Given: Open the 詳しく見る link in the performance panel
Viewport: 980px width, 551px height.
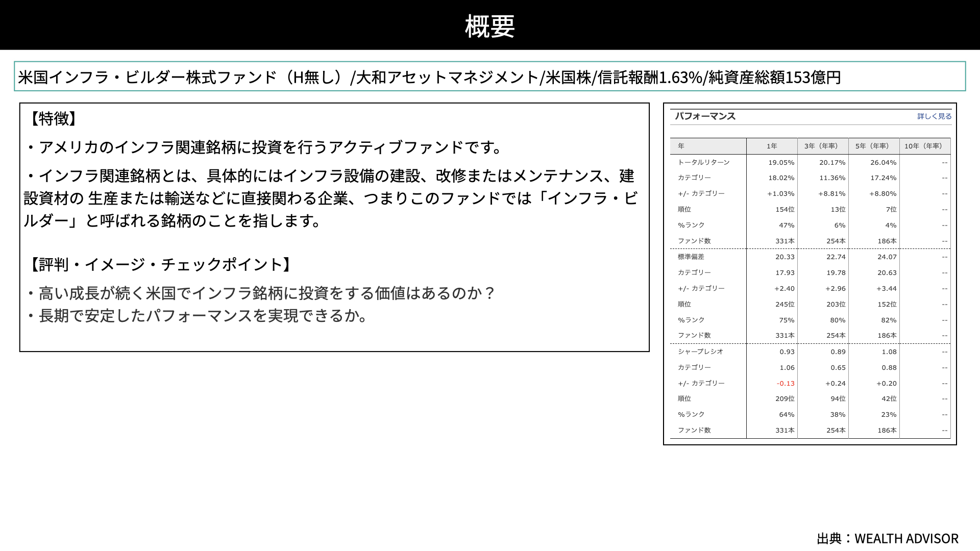Looking at the screenshot, I should click(x=934, y=116).
